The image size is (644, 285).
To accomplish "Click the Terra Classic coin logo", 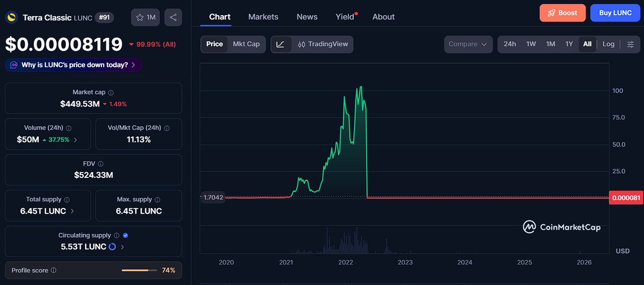I will [11, 17].
